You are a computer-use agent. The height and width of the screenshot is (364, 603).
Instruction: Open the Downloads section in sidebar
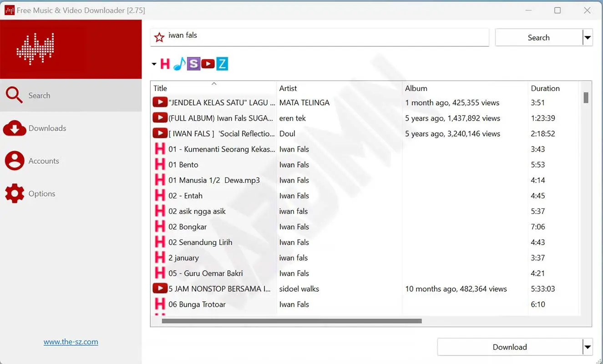[x=47, y=128]
